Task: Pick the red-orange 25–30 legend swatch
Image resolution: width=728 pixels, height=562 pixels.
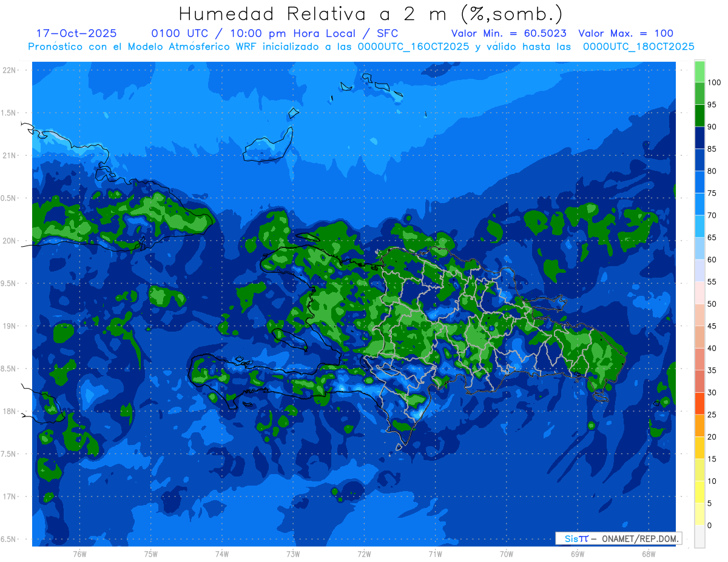Action: (x=699, y=404)
